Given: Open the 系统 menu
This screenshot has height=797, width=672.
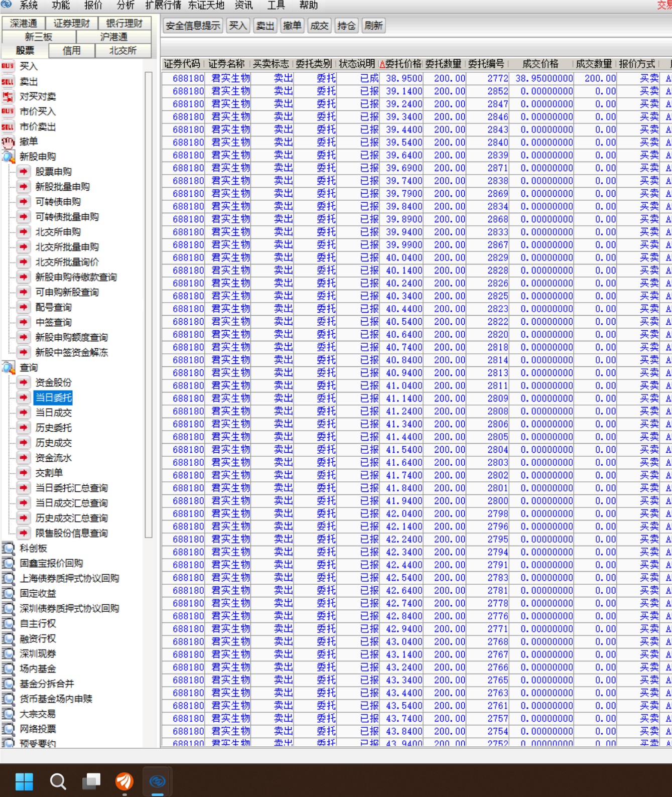Looking at the screenshot, I should [29, 6].
